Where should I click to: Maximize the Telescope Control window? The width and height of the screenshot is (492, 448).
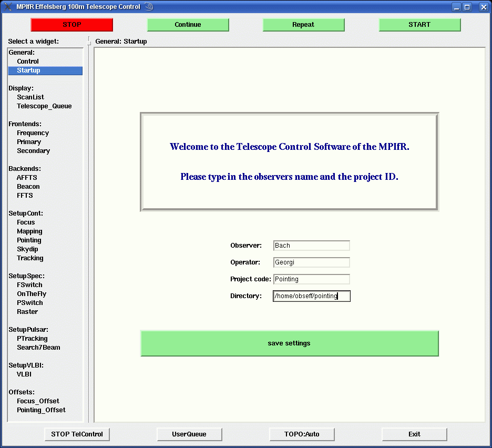tap(467, 7)
